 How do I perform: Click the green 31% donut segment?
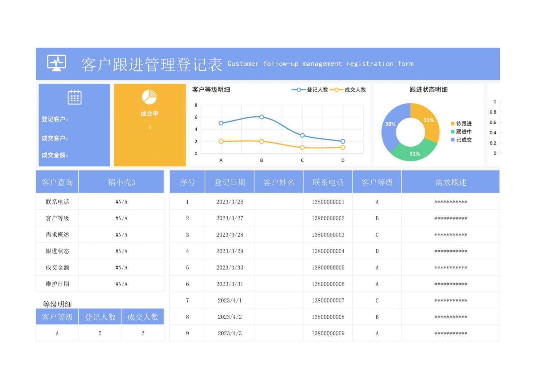tap(414, 153)
